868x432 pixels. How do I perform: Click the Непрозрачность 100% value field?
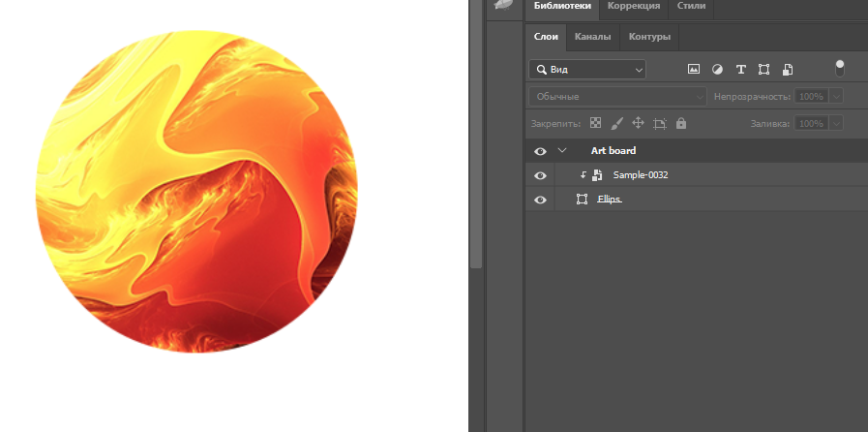(811, 96)
